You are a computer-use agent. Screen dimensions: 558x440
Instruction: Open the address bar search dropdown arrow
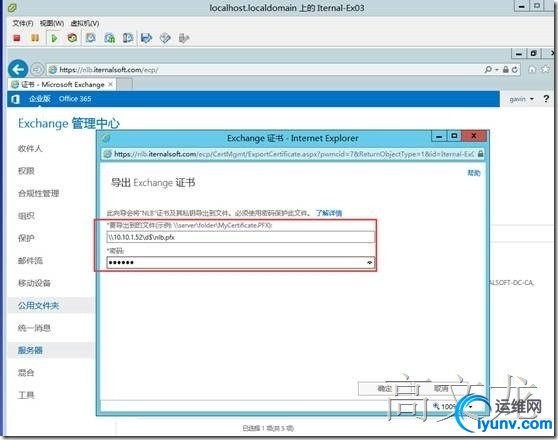point(497,70)
